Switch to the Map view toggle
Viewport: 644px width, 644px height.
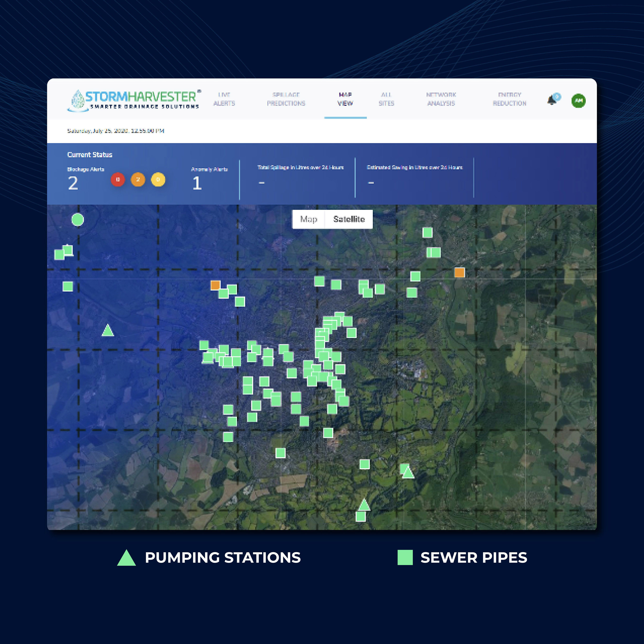(x=309, y=219)
